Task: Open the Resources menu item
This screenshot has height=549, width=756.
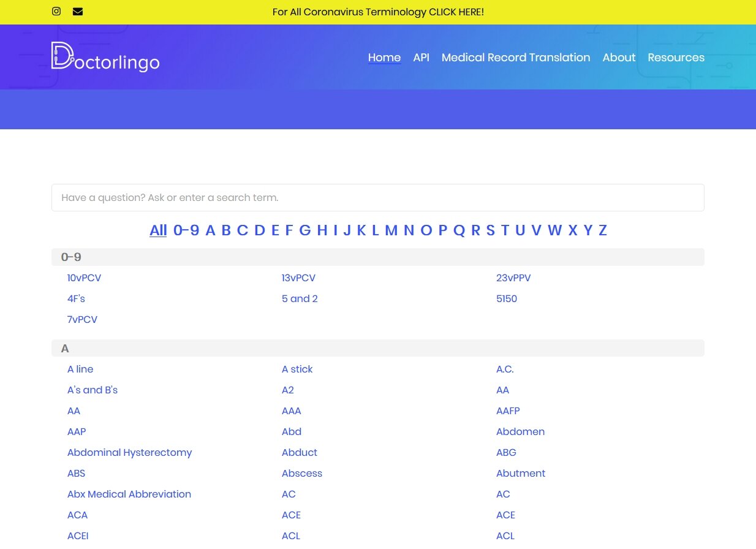Action: 676,58
